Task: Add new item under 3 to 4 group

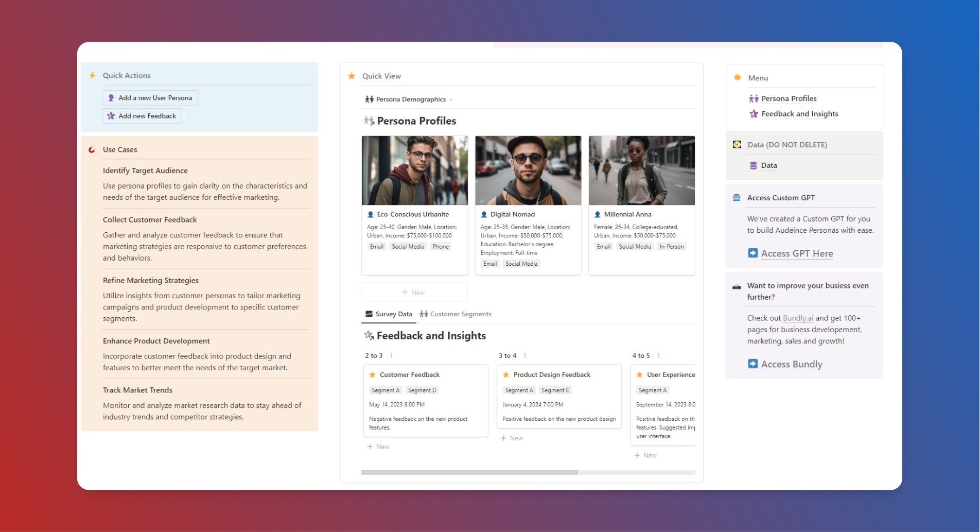Action: 512,438
